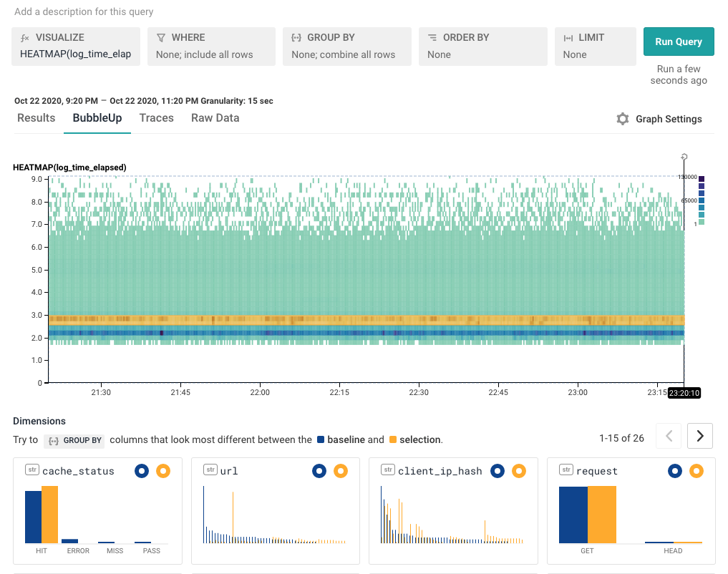Open the GROUP BY suggestion chip in Dimensions
Image resolution: width=728 pixels, height=574 pixels.
tap(74, 440)
